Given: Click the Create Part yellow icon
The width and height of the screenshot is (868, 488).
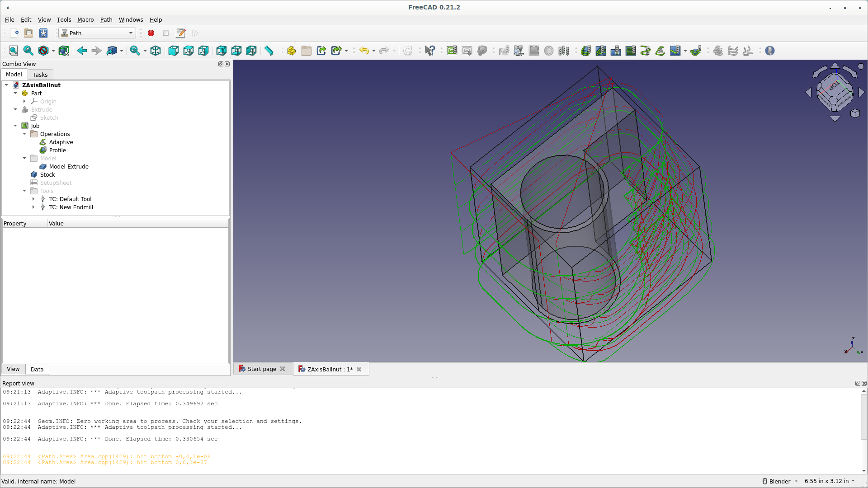Looking at the screenshot, I should 291,51.
